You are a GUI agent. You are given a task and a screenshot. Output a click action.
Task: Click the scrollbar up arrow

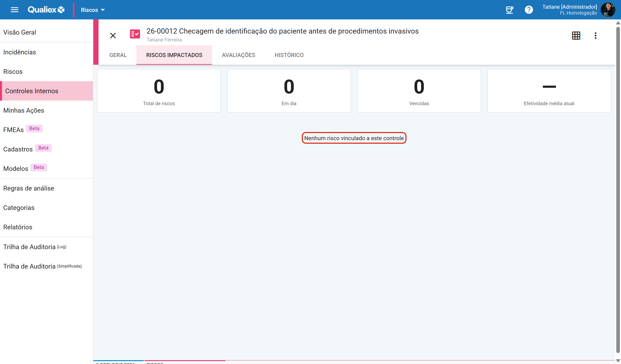pos(618,23)
